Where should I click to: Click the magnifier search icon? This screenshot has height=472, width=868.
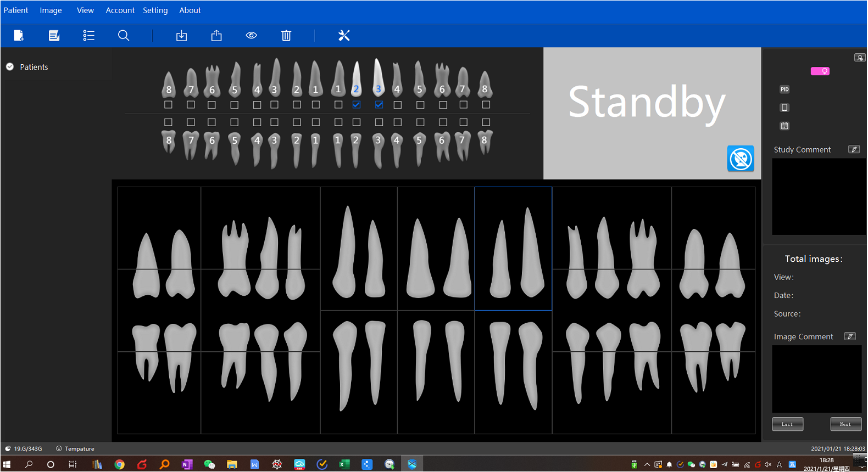[124, 36]
